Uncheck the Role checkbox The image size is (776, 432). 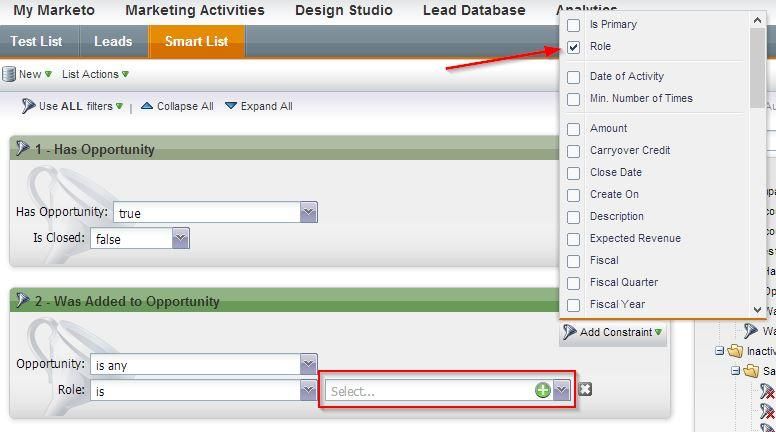click(574, 47)
